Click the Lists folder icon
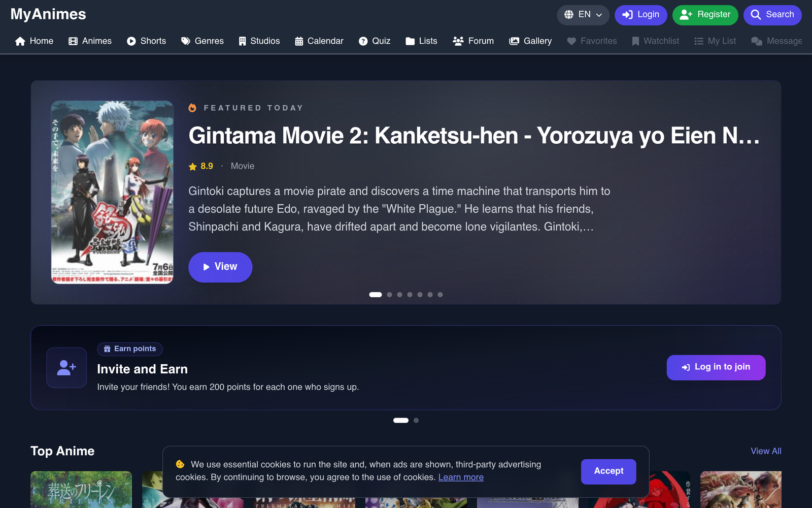 tap(410, 41)
